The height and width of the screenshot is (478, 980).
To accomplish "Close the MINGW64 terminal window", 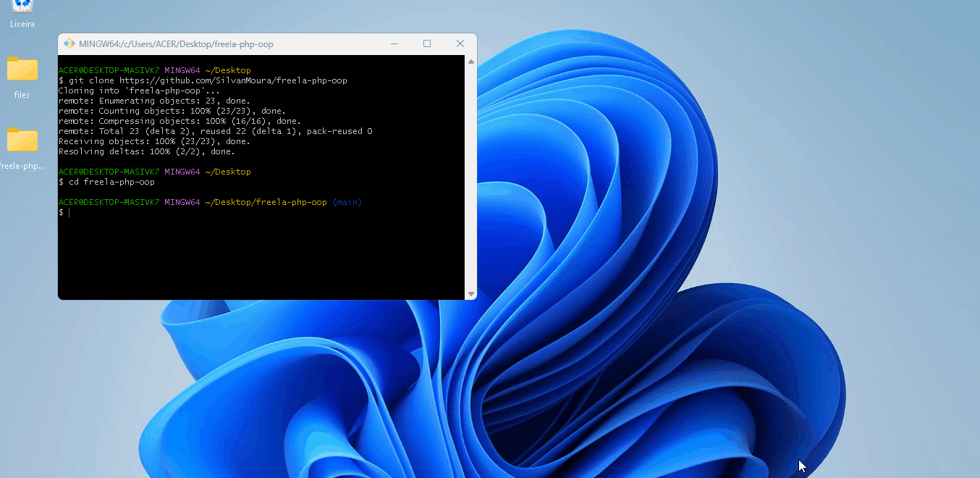I will click(460, 43).
